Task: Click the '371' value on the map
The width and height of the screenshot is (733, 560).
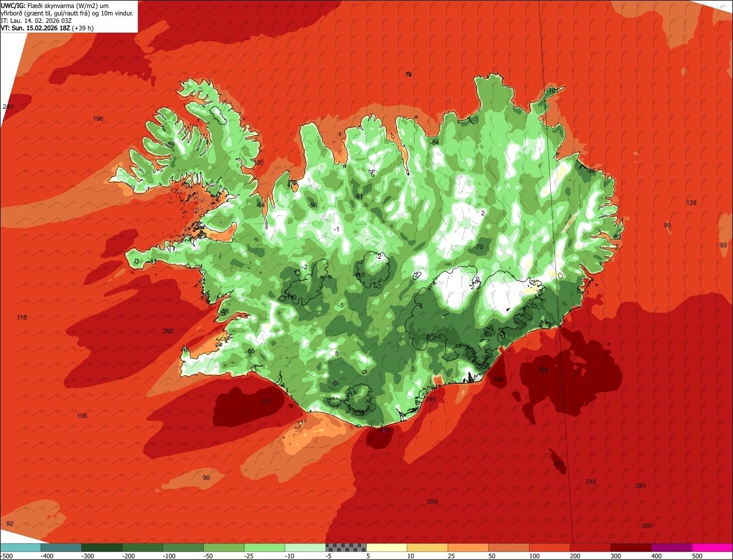Action: click(x=266, y=401)
